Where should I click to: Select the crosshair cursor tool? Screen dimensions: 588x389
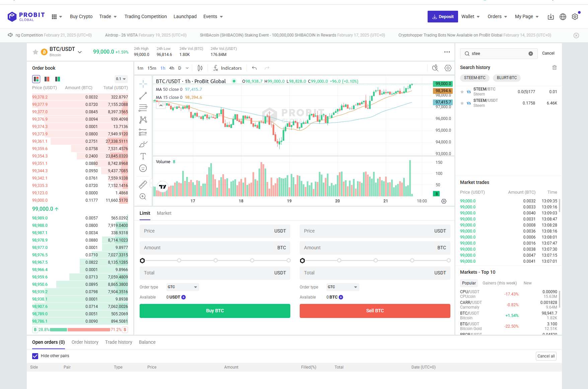[143, 84]
